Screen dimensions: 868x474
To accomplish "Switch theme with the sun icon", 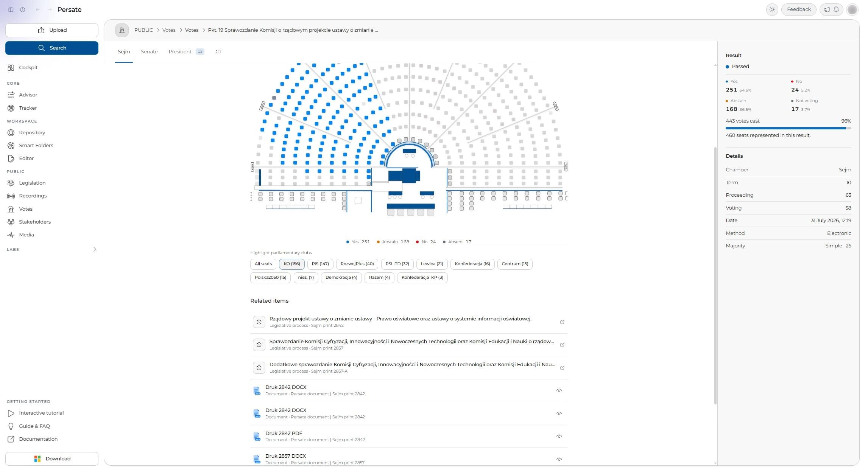I will 772,9.
